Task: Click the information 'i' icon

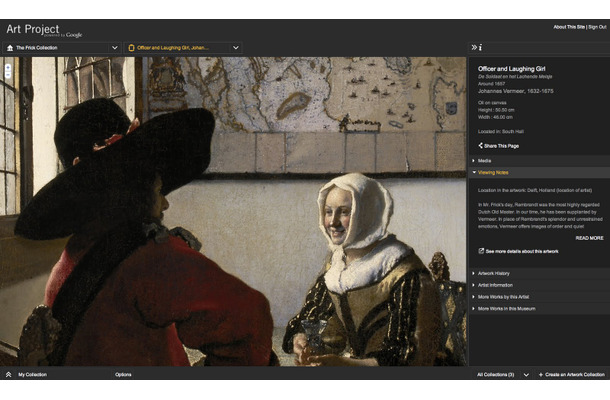Action: 480,47
